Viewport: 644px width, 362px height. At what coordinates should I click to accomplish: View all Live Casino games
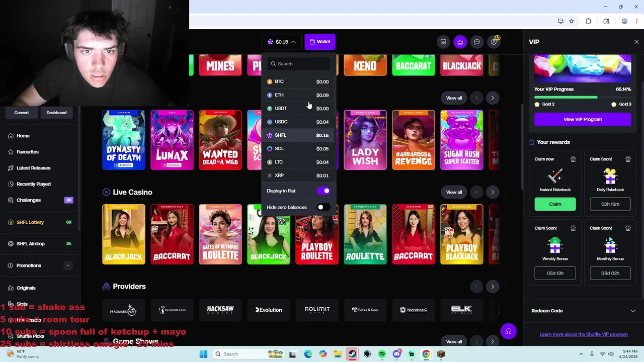(x=454, y=192)
